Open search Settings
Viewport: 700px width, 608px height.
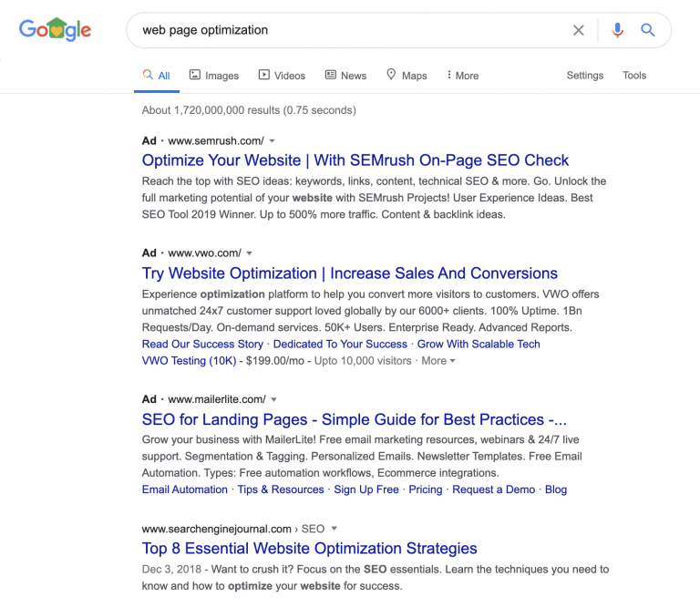[x=585, y=75]
